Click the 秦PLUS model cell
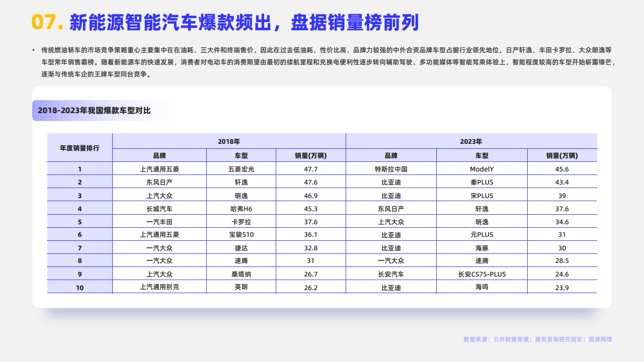Screen dimensions: 644x362 (481, 183)
